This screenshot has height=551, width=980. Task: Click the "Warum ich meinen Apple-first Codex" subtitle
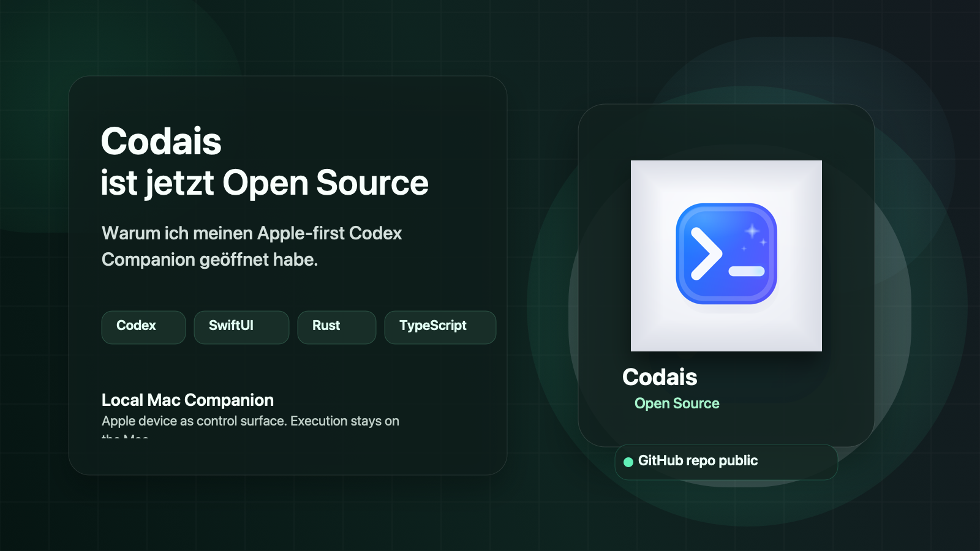point(252,233)
